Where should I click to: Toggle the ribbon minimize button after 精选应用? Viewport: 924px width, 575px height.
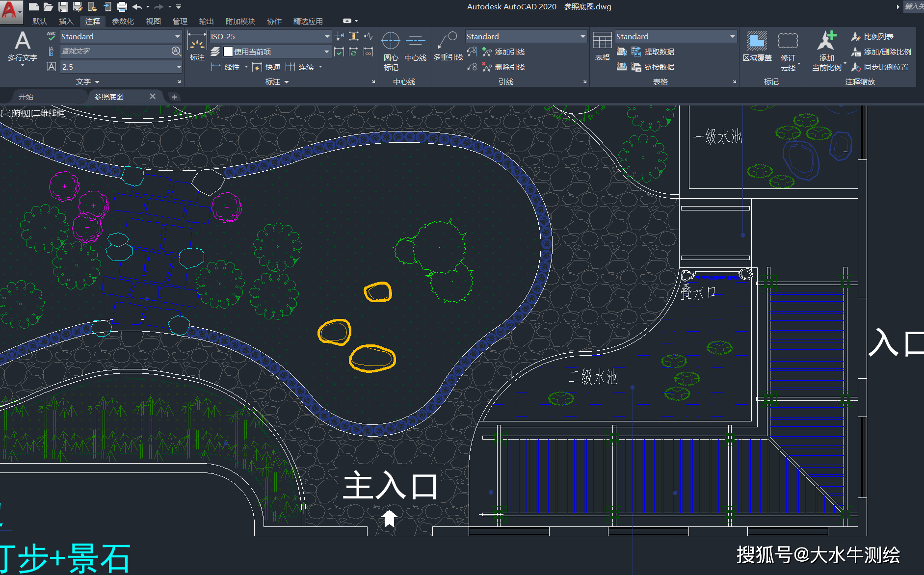click(x=347, y=21)
